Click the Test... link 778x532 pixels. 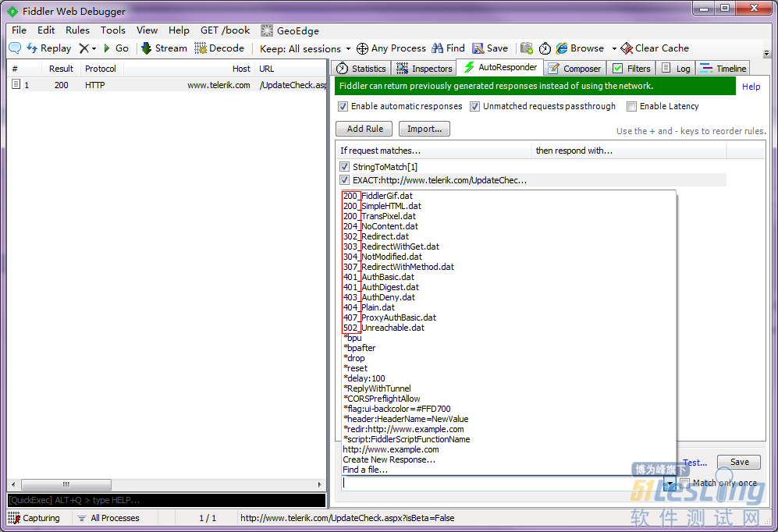695,463
